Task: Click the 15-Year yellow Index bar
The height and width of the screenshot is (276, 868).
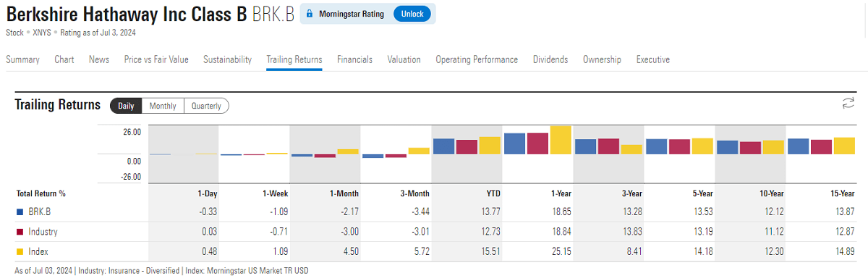Action: 844,146
